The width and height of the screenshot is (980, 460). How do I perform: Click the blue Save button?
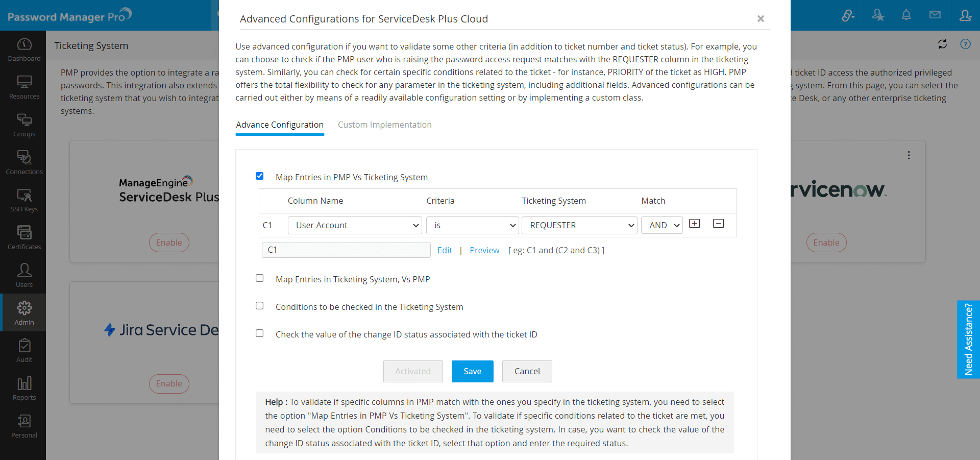(472, 371)
